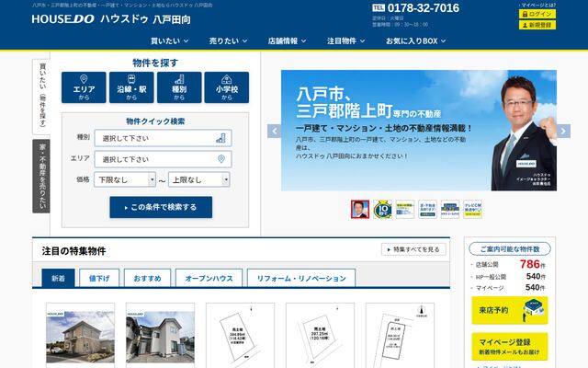Open the 下限なし minimum price dropdown

(x=125, y=179)
